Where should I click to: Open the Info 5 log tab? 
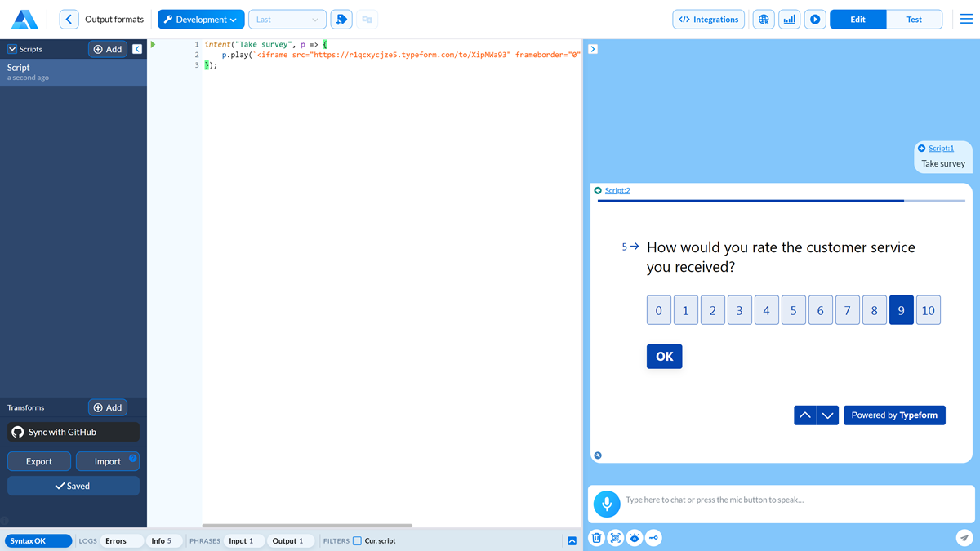(x=163, y=540)
